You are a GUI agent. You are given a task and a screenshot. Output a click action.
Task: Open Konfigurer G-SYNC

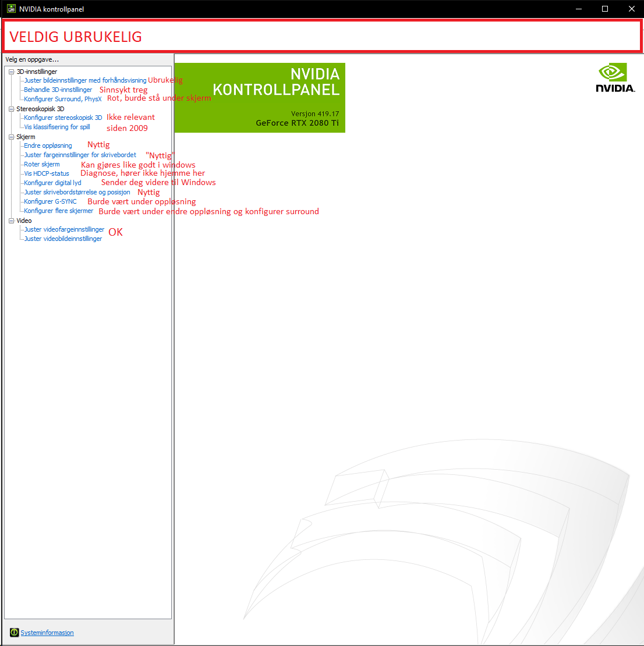click(x=50, y=201)
